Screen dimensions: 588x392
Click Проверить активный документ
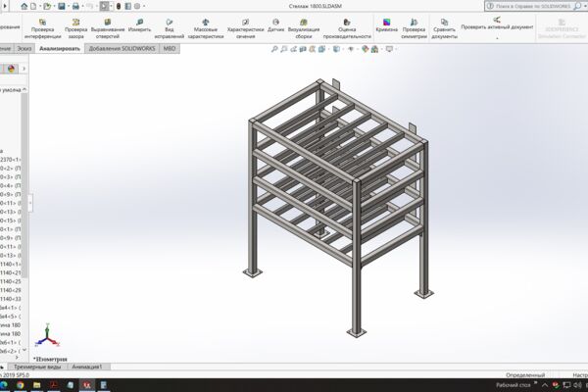(497, 24)
